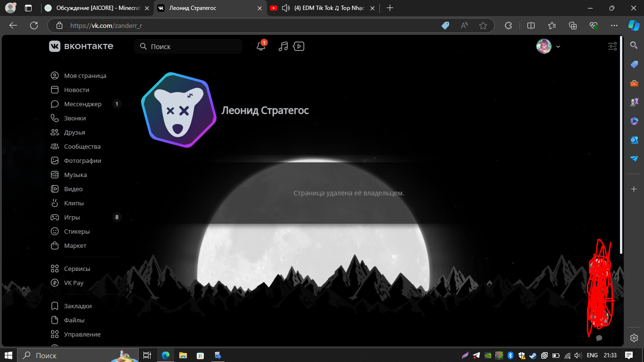Open the Друзья section
Screen dimensions: 644x362
(75, 132)
